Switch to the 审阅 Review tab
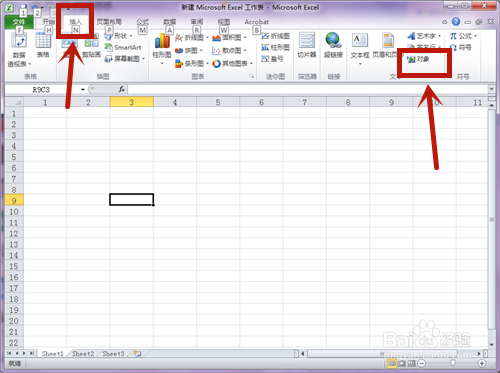This screenshot has height=373, width=500. point(197,22)
